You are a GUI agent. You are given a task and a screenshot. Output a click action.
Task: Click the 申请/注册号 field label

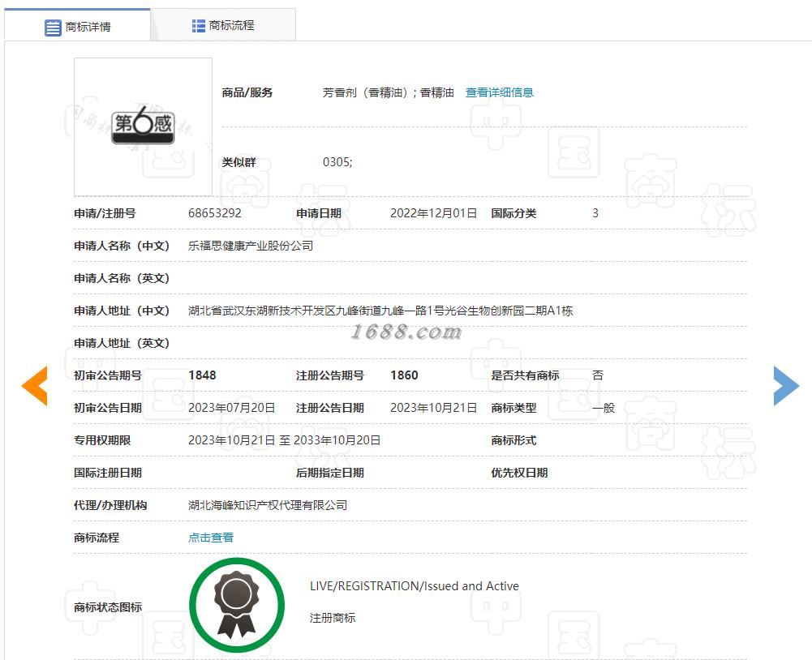pyautogui.click(x=105, y=213)
